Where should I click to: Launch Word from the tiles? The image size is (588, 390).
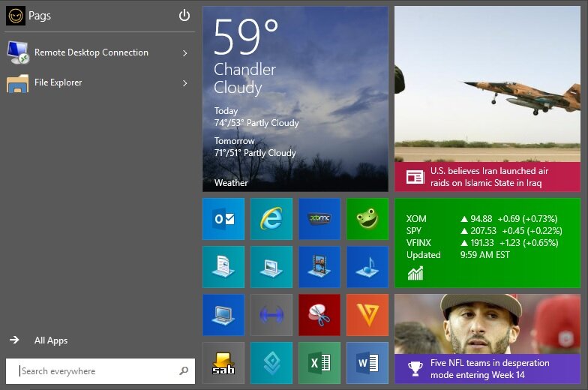(x=367, y=363)
